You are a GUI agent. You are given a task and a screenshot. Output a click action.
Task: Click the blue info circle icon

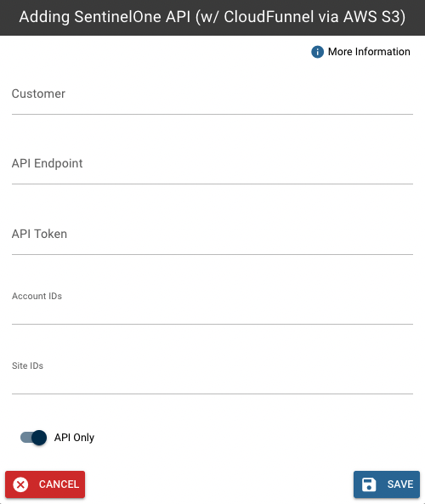[317, 52]
